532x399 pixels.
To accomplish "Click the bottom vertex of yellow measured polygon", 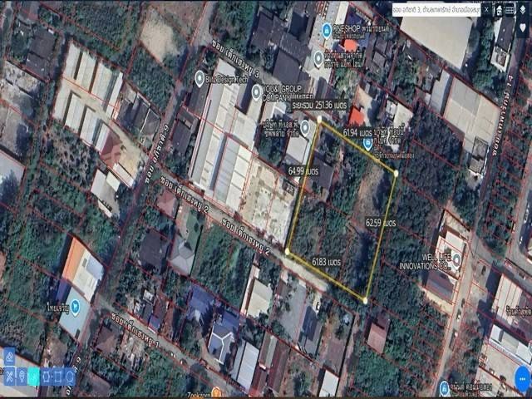I will coord(365,300).
